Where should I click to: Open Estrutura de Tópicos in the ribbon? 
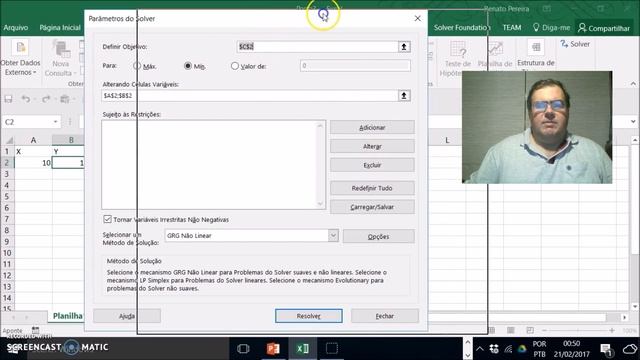tap(536, 54)
